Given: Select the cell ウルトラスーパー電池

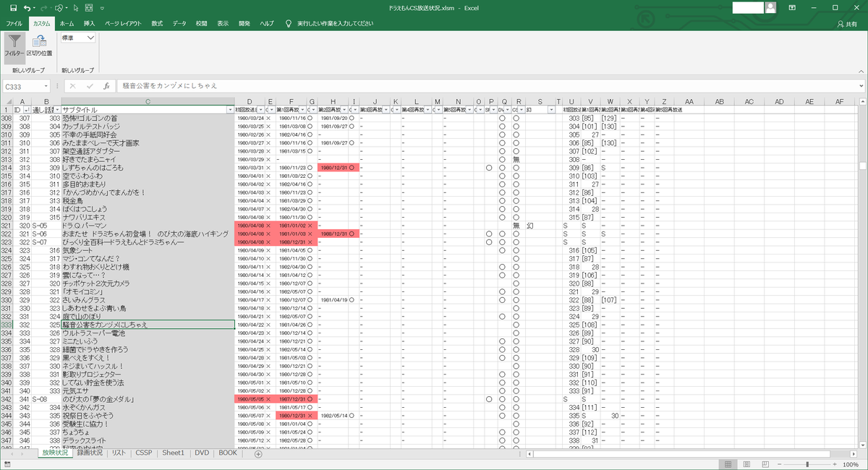Looking at the screenshot, I should pyautogui.click(x=148, y=333).
